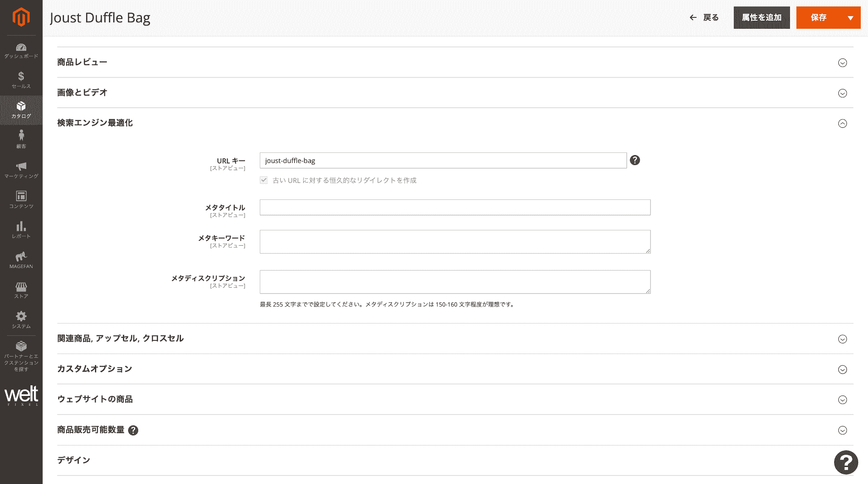Open the レポート icon in the sidebar
Screen dimensions: 868x484
21,229
